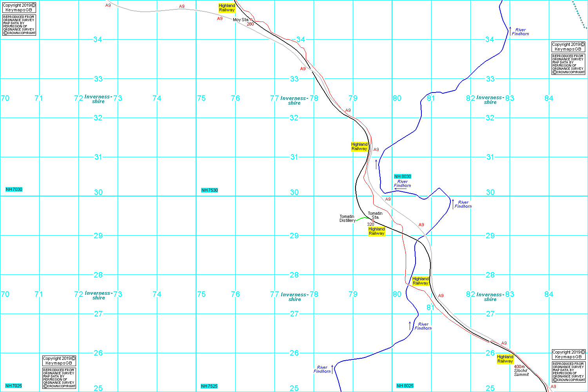
Task: Click the green Tomatin Distillery siding line
Action: click(x=362, y=218)
